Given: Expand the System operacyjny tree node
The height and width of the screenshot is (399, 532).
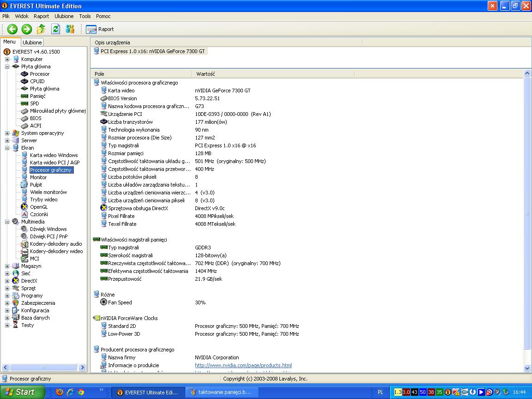Looking at the screenshot, I should tap(7, 133).
